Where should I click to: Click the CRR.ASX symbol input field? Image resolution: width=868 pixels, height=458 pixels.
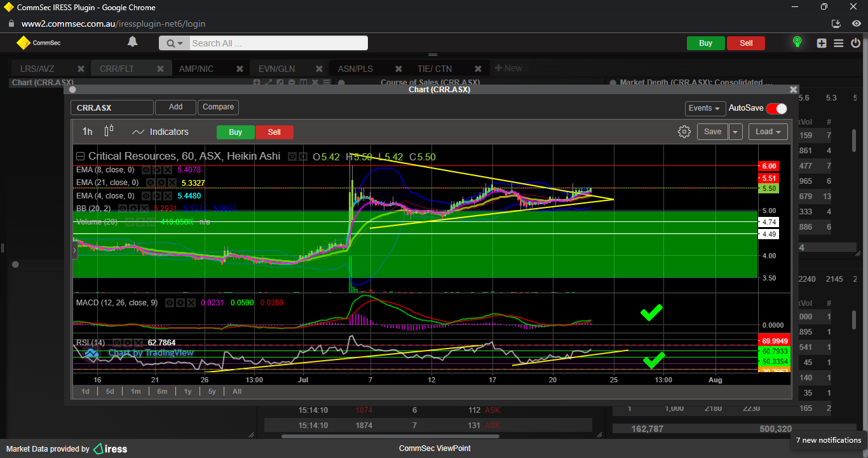112,108
